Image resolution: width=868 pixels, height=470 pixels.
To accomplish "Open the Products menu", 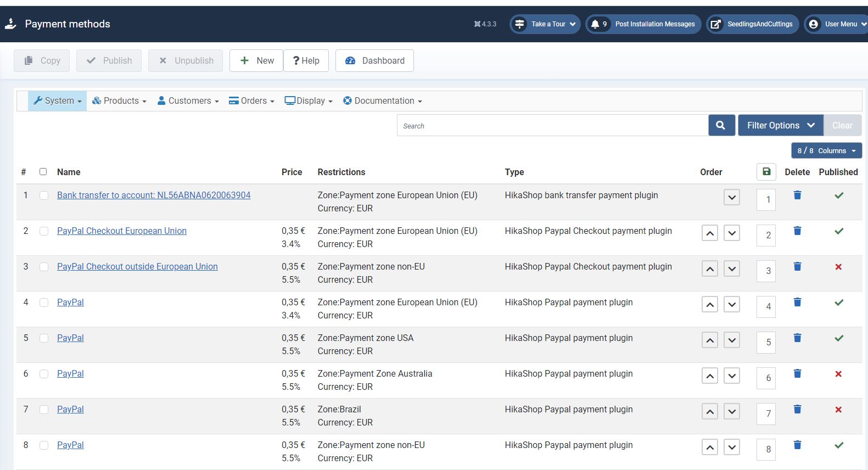I will (119, 101).
